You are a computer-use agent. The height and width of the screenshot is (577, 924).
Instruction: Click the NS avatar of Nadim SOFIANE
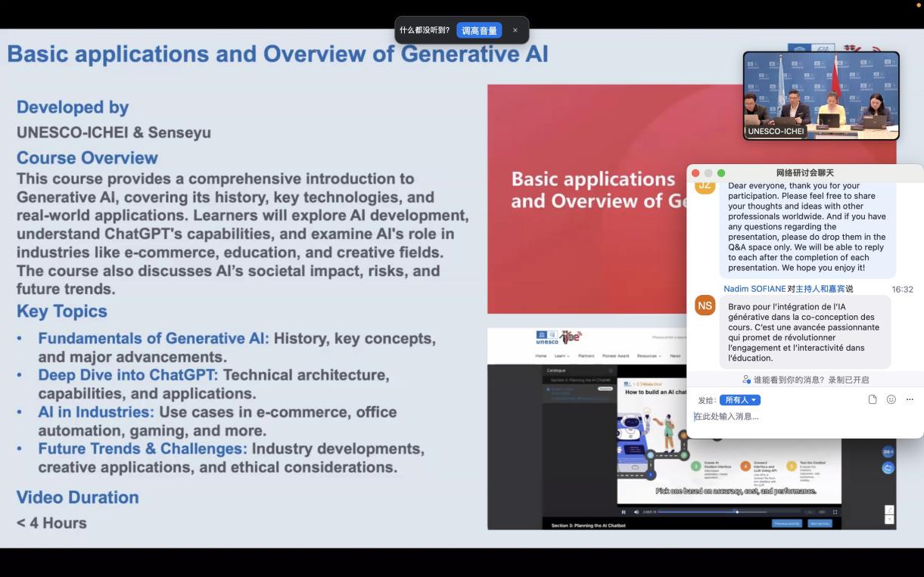(705, 306)
